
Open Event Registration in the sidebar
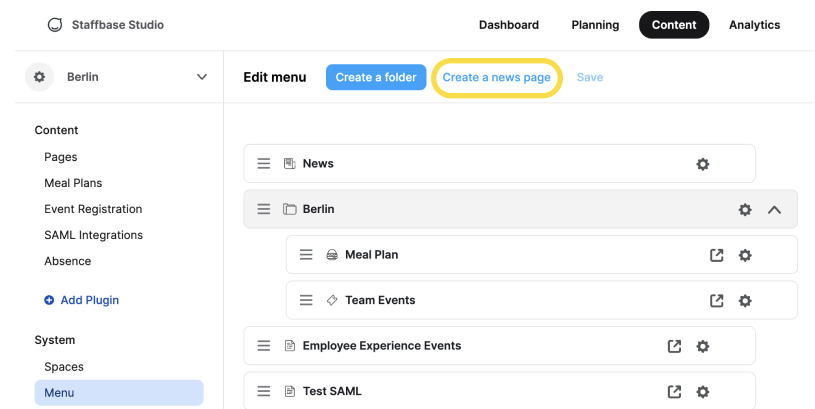(93, 209)
